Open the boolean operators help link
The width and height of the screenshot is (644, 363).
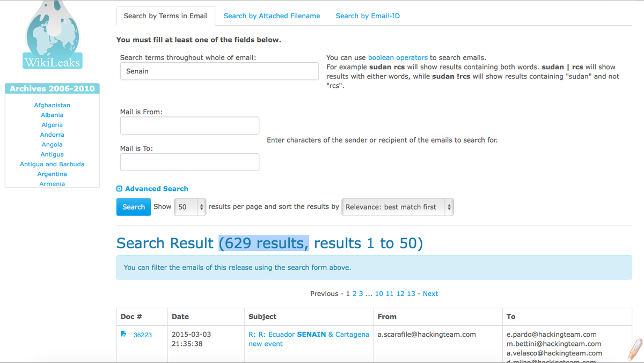point(398,57)
